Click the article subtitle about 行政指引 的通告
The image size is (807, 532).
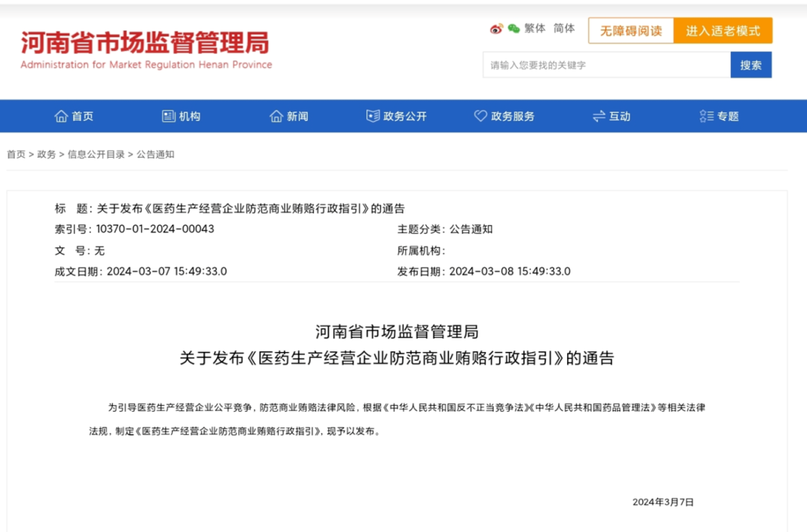pos(397,358)
